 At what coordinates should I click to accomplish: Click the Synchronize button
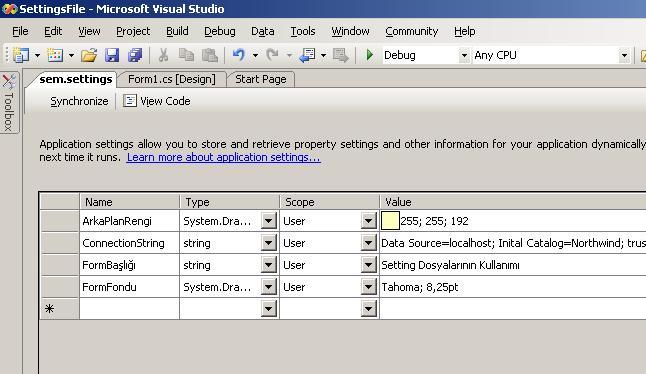(x=79, y=101)
